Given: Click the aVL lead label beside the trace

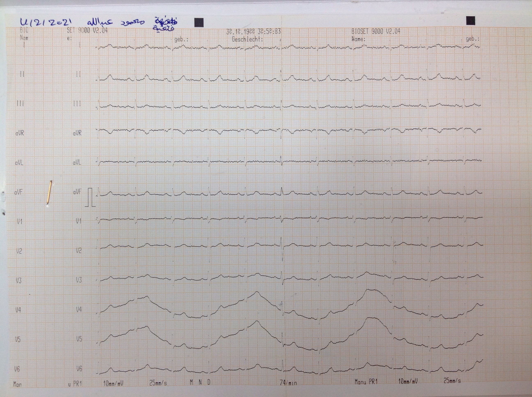Looking at the screenshot, I should [x=77, y=163].
